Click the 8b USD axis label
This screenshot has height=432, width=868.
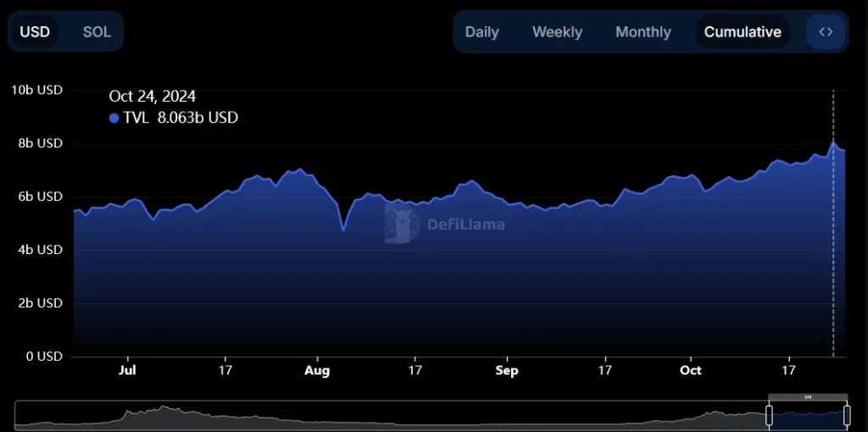tap(42, 143)
